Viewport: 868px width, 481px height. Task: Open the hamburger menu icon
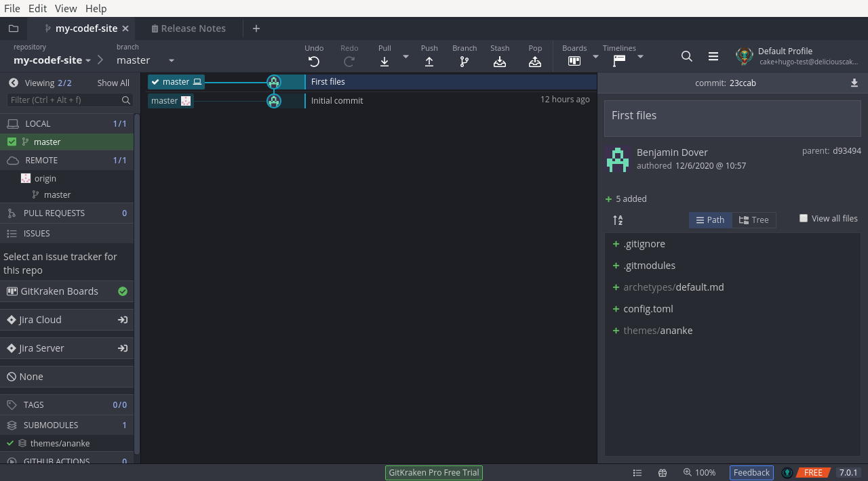pos(713,56)
